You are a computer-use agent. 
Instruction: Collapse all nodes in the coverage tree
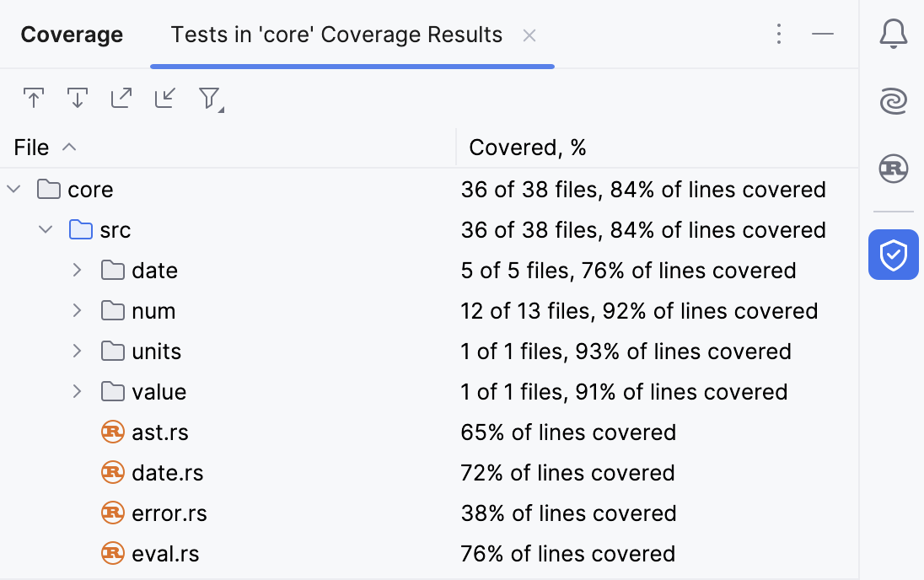coord(34,98)
